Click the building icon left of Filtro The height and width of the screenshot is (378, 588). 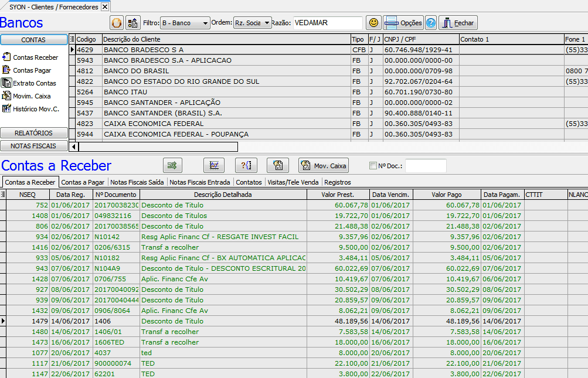133,23
